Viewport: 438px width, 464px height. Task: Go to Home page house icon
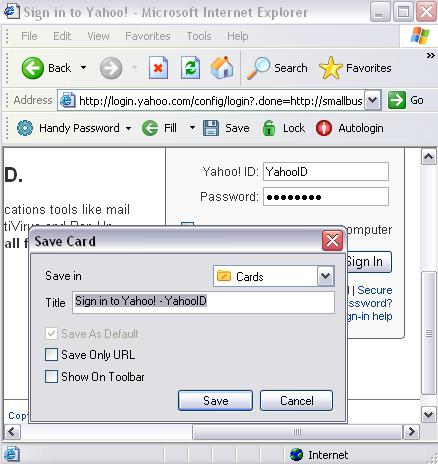click(222, 68)
